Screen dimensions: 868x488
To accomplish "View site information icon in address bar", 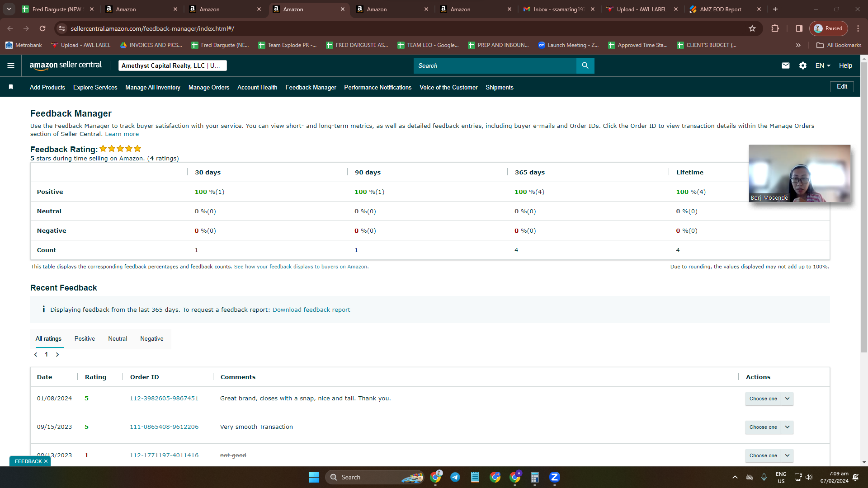I will [62, 28].
